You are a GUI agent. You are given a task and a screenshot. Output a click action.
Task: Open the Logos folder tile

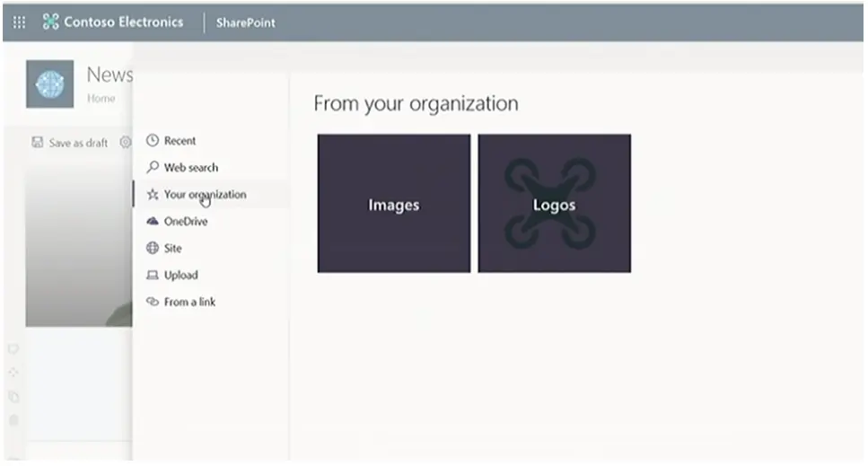(554, 204)
